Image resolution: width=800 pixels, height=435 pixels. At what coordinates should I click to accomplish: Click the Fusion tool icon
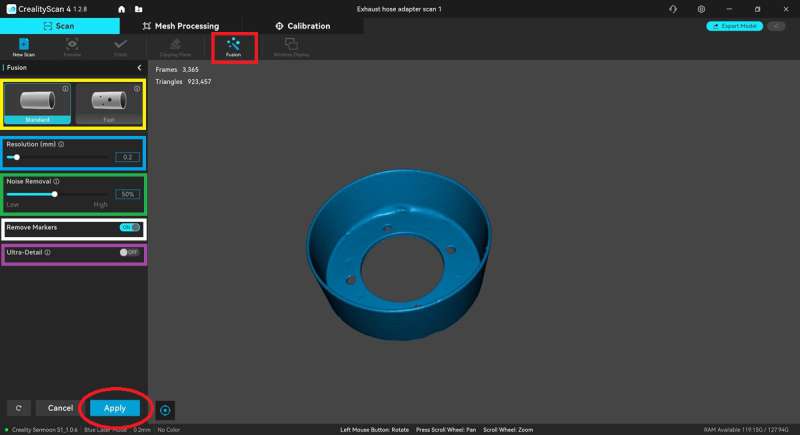point(233,46)
